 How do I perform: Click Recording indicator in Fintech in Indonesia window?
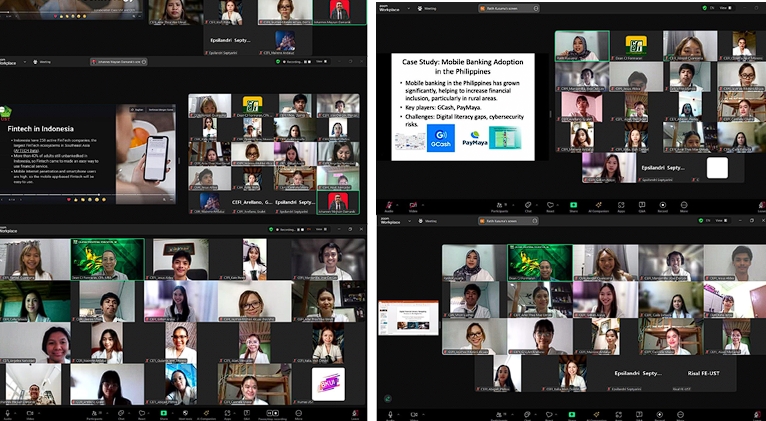point(293,62)
